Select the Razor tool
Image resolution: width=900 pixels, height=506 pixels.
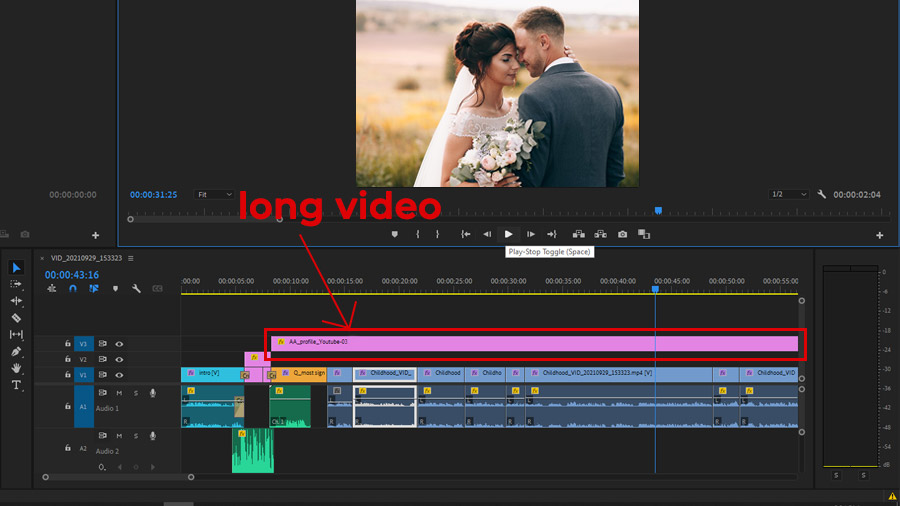click(x=16, y=317)
